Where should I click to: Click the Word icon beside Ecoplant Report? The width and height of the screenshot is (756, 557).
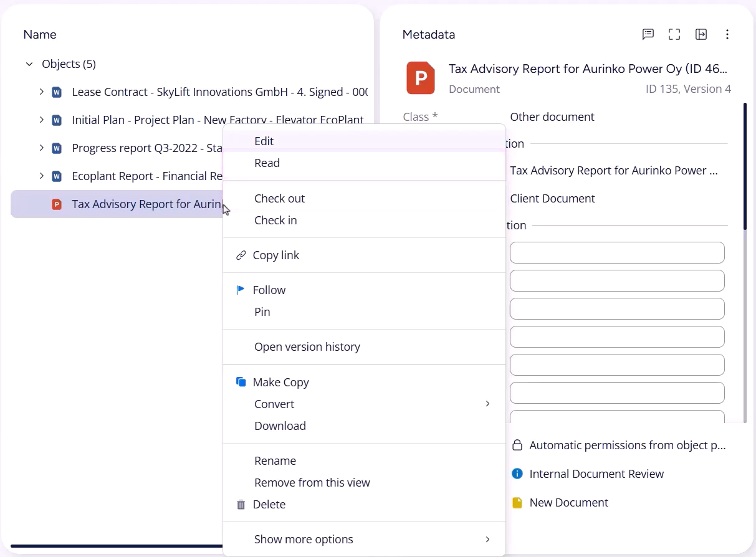(57, 176)
